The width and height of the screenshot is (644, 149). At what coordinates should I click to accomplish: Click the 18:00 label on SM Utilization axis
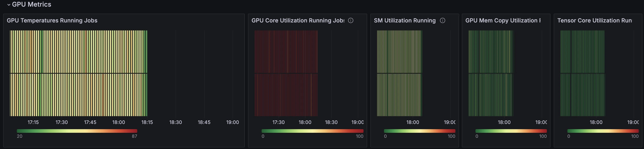point(412,122)
